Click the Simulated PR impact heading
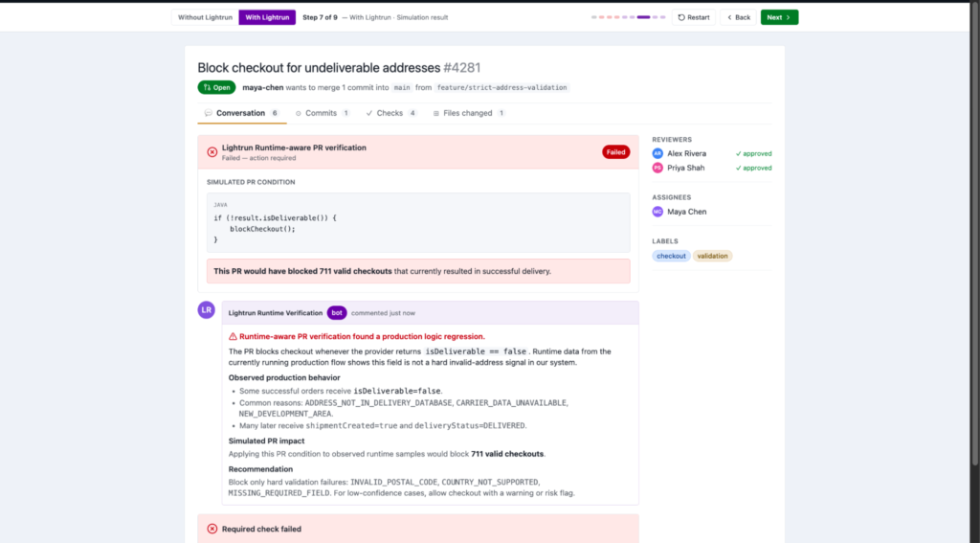Image resolution: width=980 pixels, height=543 pixels. click(x=266, y=441)
